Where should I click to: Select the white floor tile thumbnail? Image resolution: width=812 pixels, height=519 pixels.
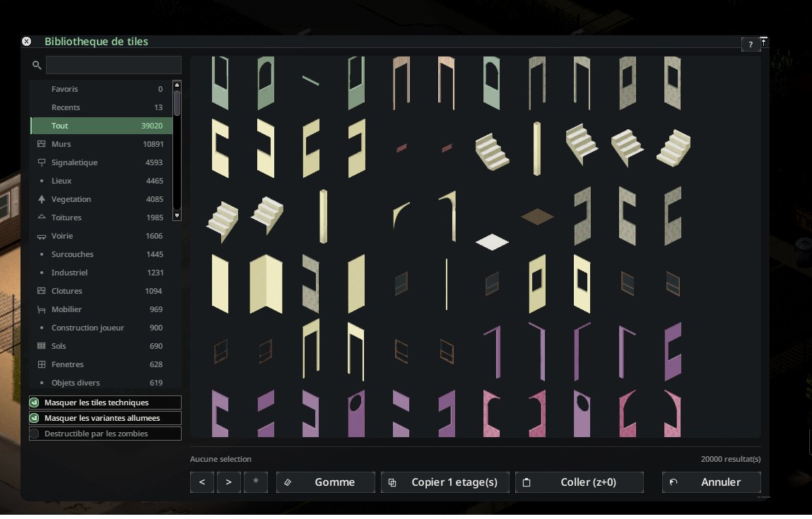click(x=492, y=241)
